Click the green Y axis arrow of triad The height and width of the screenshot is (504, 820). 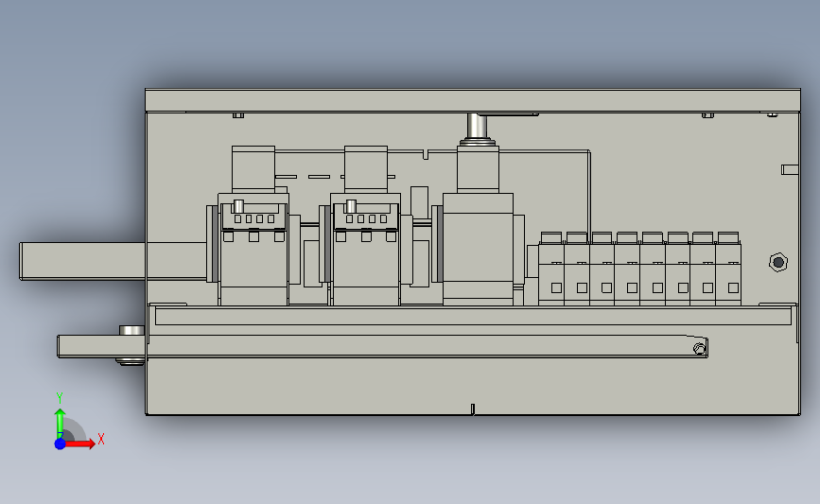61,423
